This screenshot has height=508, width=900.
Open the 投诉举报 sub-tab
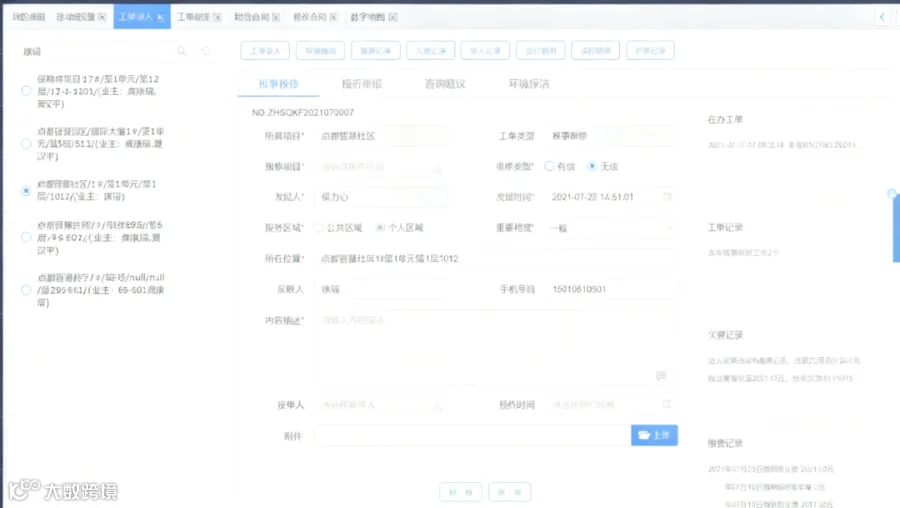(362, 84)
